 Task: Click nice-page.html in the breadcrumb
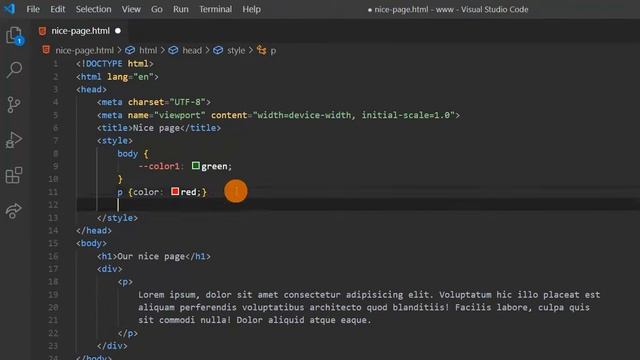tap(84, 50)
